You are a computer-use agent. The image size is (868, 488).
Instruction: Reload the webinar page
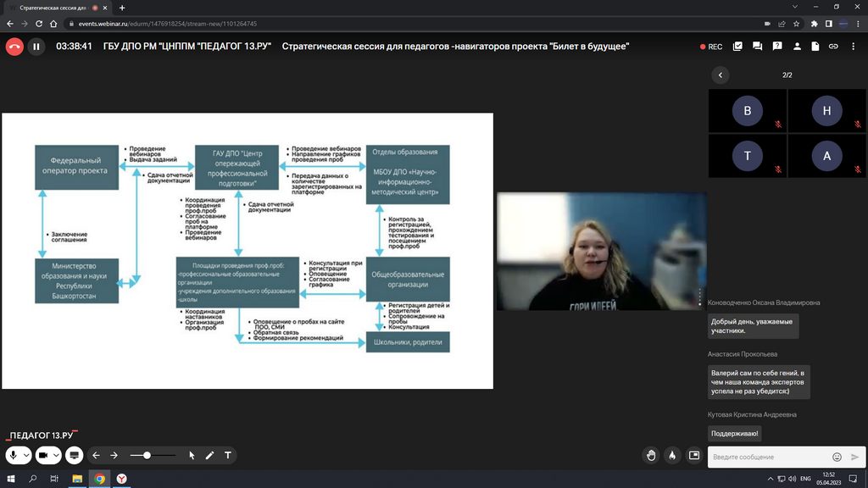(39, 24)
